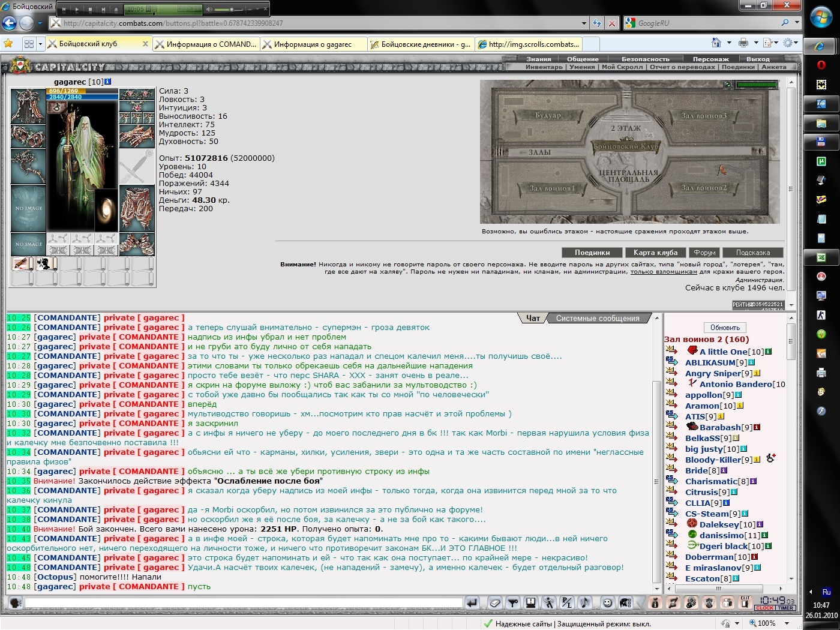The image size is (840, 630).
Task: Click the info icon next to Barabash[9]
Action: (757, 427)
